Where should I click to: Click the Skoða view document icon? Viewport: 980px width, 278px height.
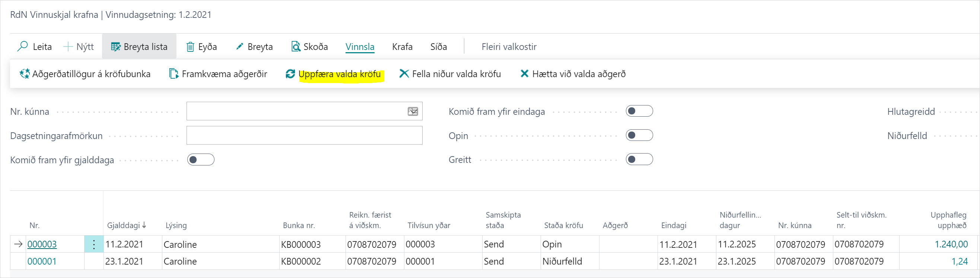[296, 47]
